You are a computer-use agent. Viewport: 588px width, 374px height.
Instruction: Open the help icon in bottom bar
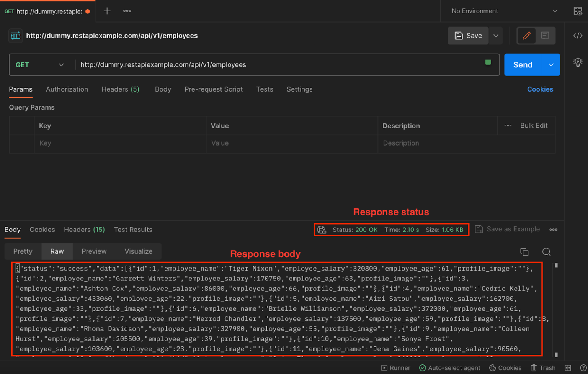point(583,368)
